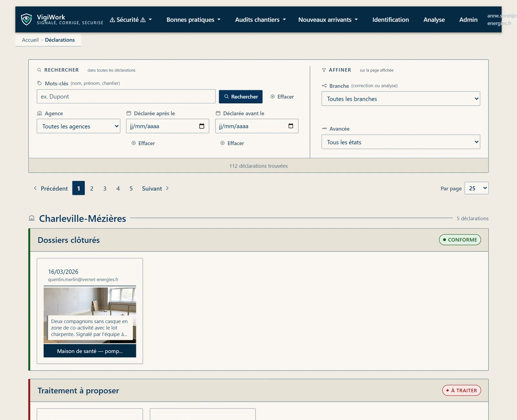Click the CONFORME status badge
517x420 pixels.
pos(460,240)
